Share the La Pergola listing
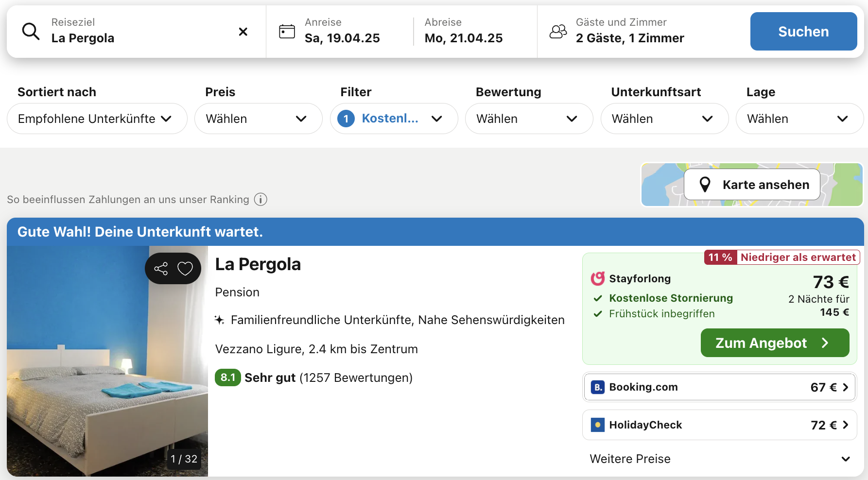 click(x=161, y=269)
